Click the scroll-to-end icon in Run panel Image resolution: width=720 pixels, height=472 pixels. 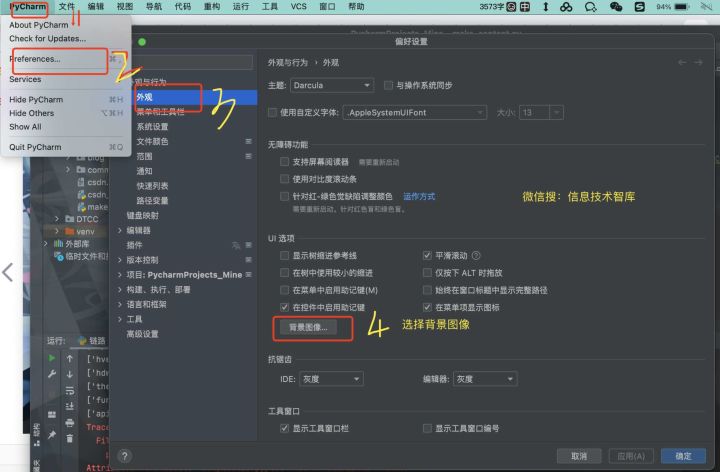pos(69,406)
